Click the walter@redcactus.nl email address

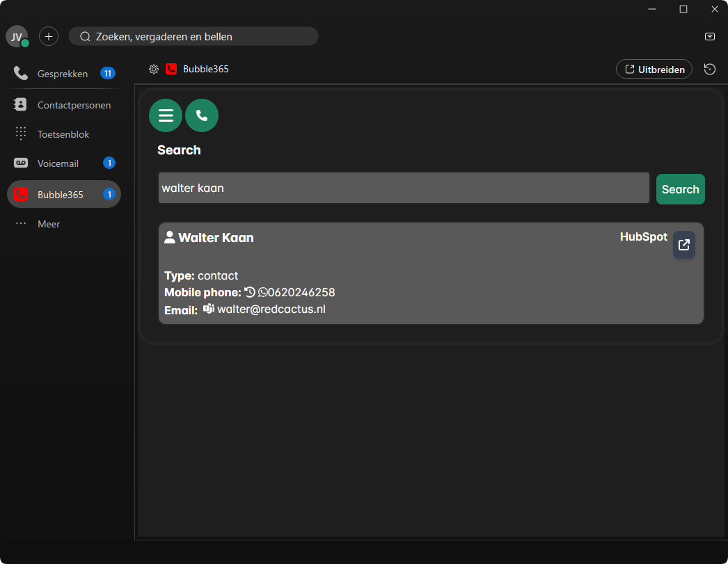point(271,309)
